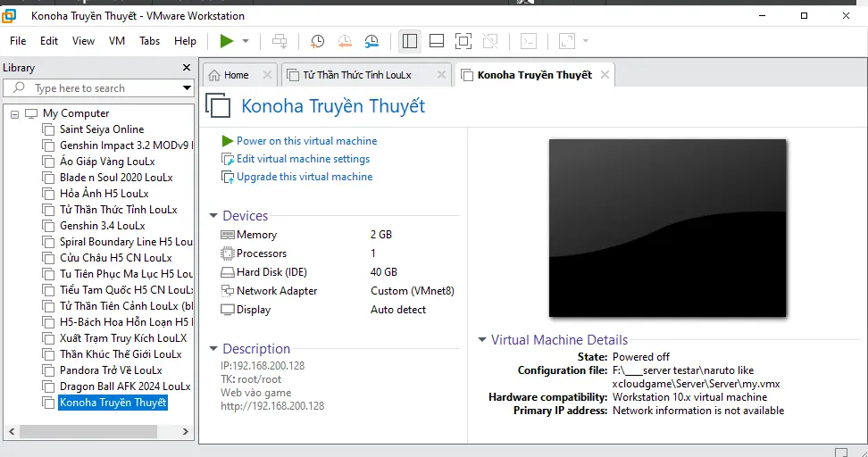Viewport: 868px width, 457px height.
Task: Select Tu Tiên Phục Ma Lục H5
Action: pyautogui.click(x=126, y=274)
